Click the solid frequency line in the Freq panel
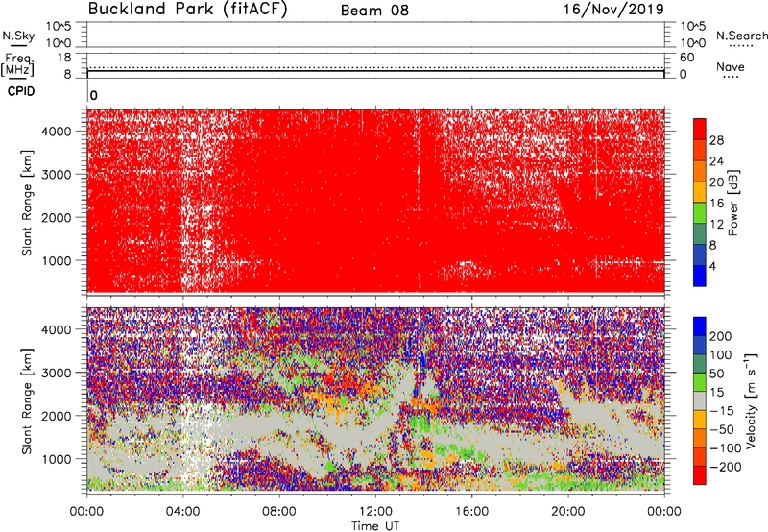768x532 pixels. 375,71
